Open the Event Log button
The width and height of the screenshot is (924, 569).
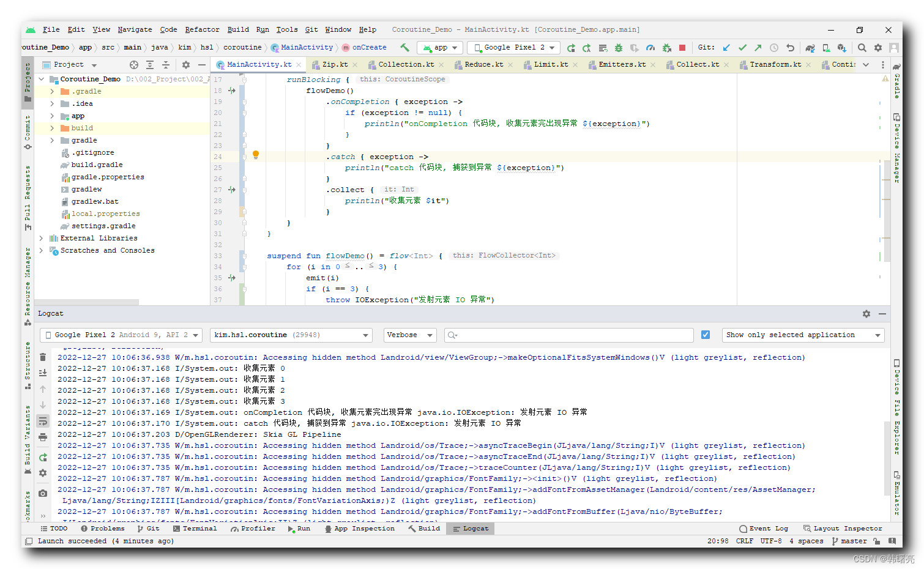coord(764,529)
